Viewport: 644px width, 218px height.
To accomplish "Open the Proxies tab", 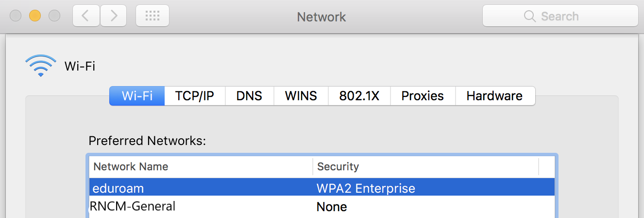I will [x=423, y=96].
